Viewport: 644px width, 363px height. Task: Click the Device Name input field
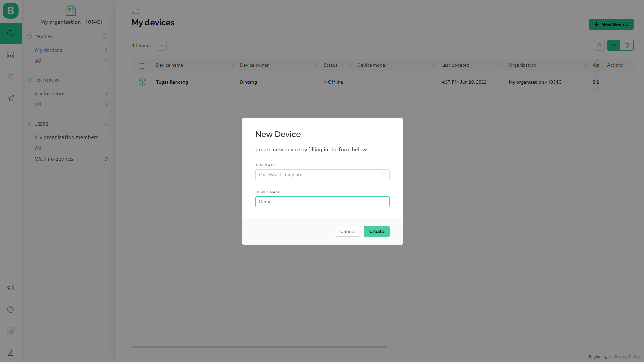pyautogui.click(x=322, y=202)
